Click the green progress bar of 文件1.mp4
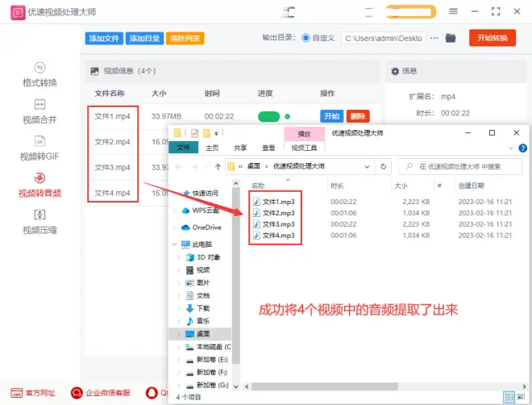The width and height of the screenshot is (532, 405). click(x=268, y=116)
